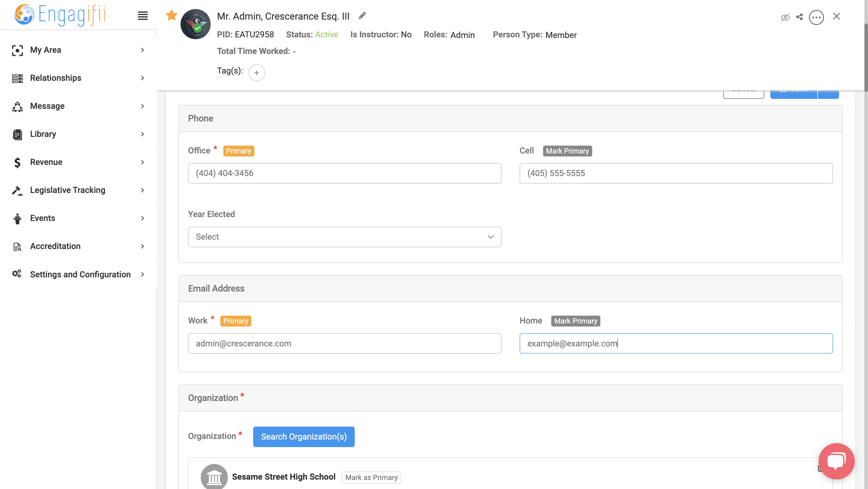Click My Area sidebar icon

pyautogui.click(x=17, y=50)
